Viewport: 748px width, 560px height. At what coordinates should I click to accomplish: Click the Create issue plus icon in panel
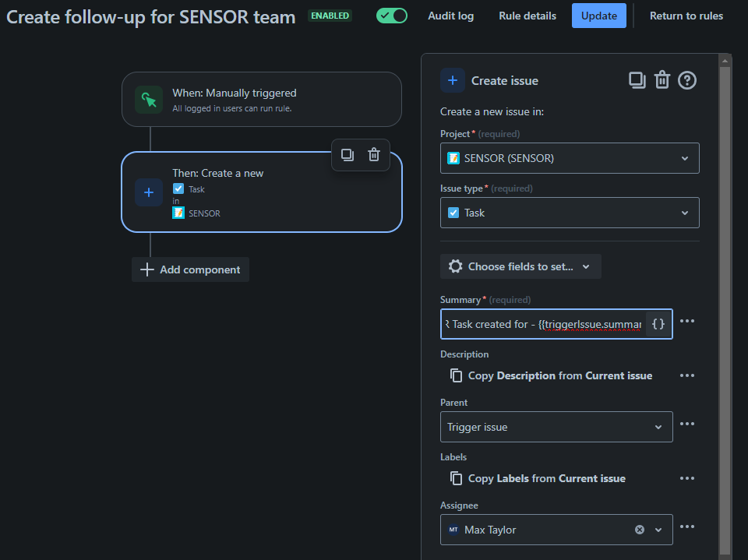pyautogui.click(x=453, y=80)
